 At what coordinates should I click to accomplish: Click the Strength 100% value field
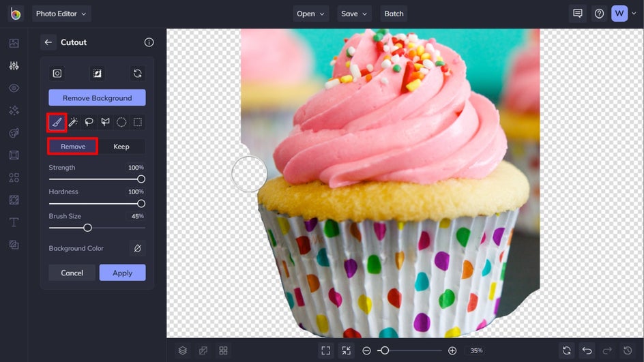136,168
